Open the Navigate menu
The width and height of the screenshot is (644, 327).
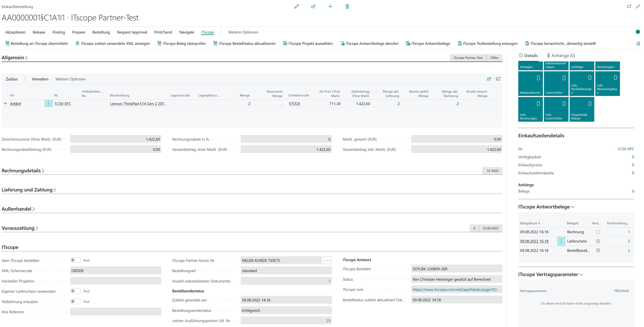pyautogui.click(x=186, y=32)
